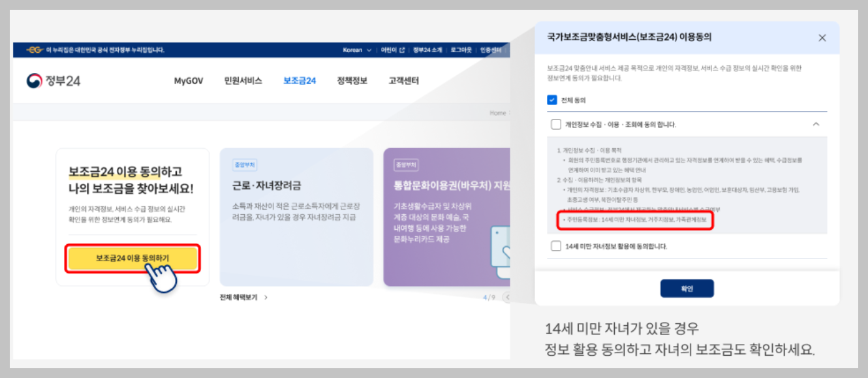Click the 4/9 page indicator

(x=489, y=298)
